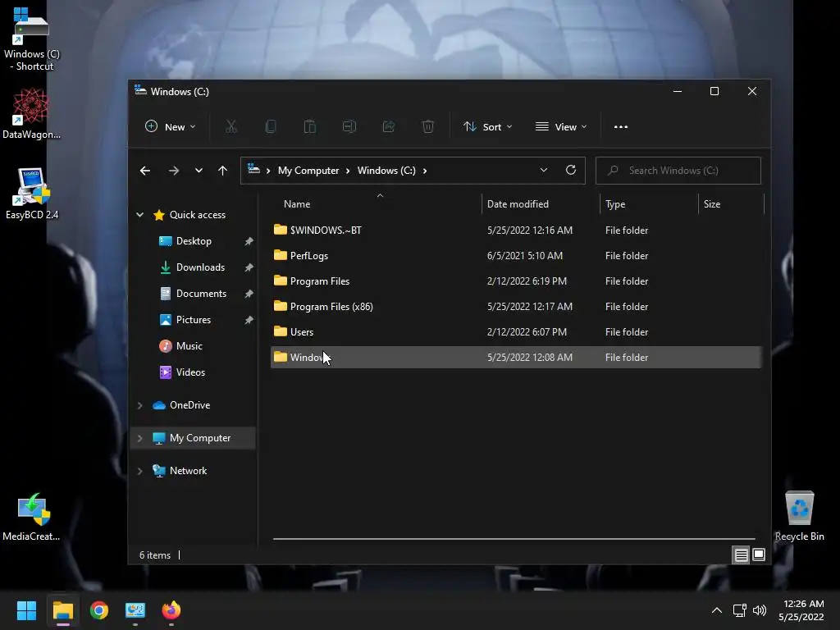Click the Cut scissors icon in toolbar
840x630 pixels.
231,127
